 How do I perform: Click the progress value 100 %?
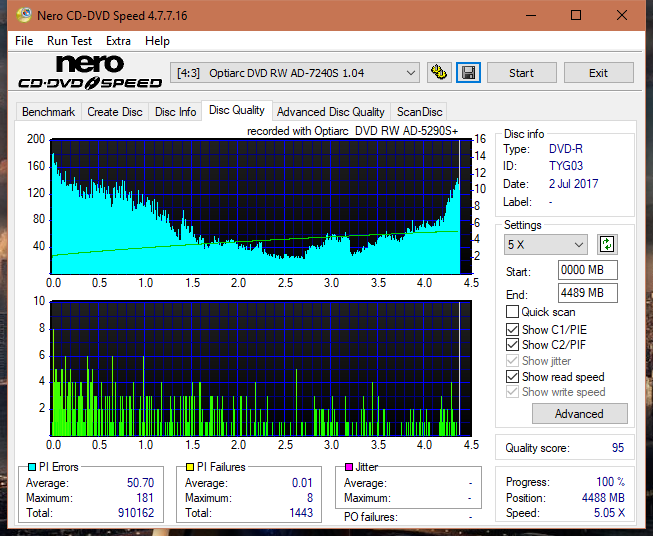pos(611,482)
